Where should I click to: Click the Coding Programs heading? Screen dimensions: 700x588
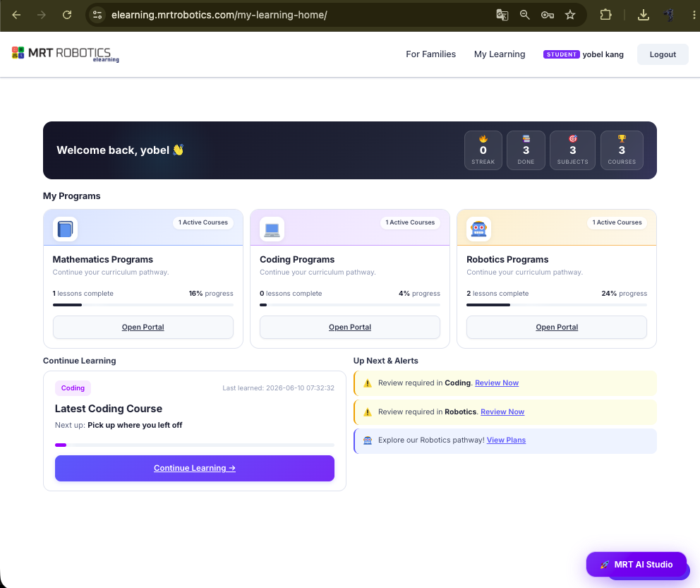coord(297,259)
